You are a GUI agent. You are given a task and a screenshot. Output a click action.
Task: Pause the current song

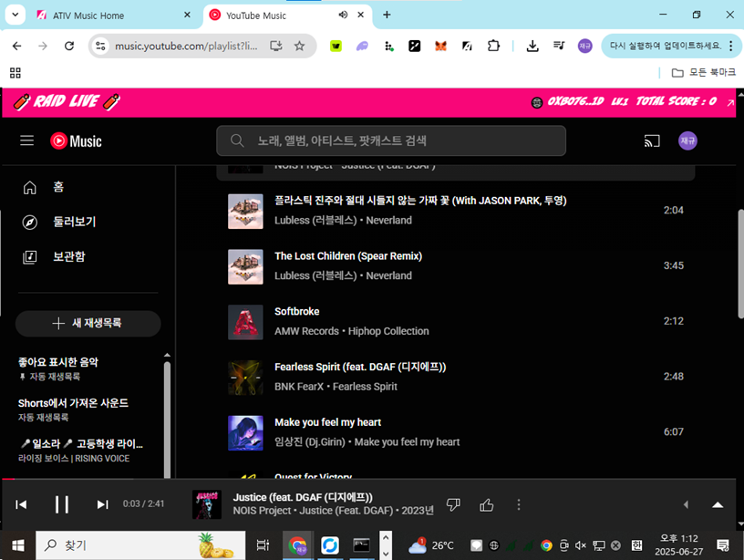click(x=62, y=504)
